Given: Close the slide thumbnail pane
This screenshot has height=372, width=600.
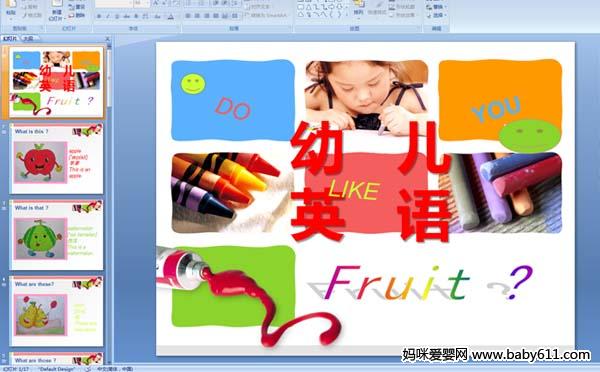Looking at the screenshot, I should click(108, 38).
